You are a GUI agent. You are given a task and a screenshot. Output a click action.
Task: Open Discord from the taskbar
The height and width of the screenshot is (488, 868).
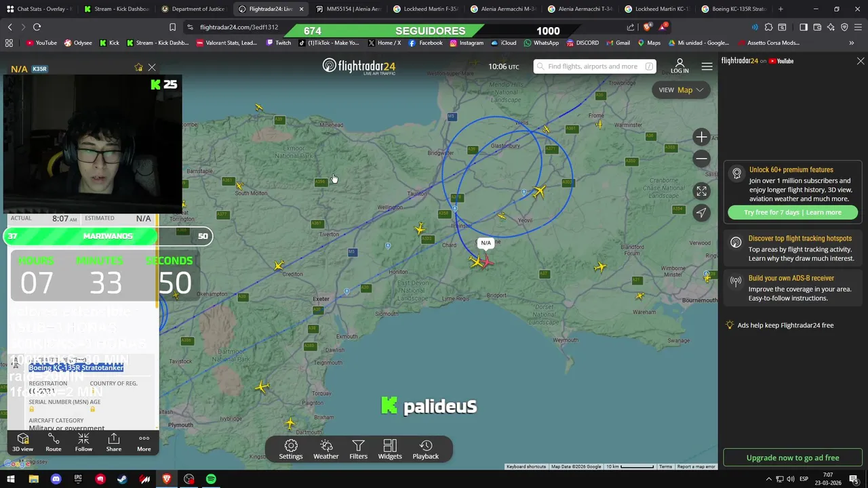pyautogui.click(x=56, y=479)
